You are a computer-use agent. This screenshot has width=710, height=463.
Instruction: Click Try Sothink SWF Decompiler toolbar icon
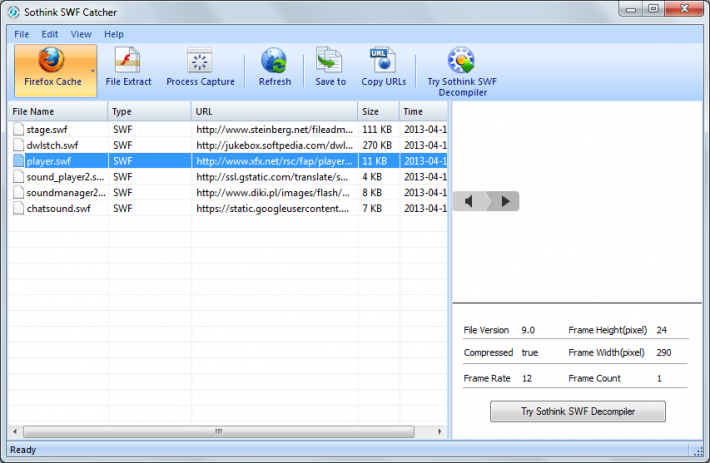[x=462, y=72]
